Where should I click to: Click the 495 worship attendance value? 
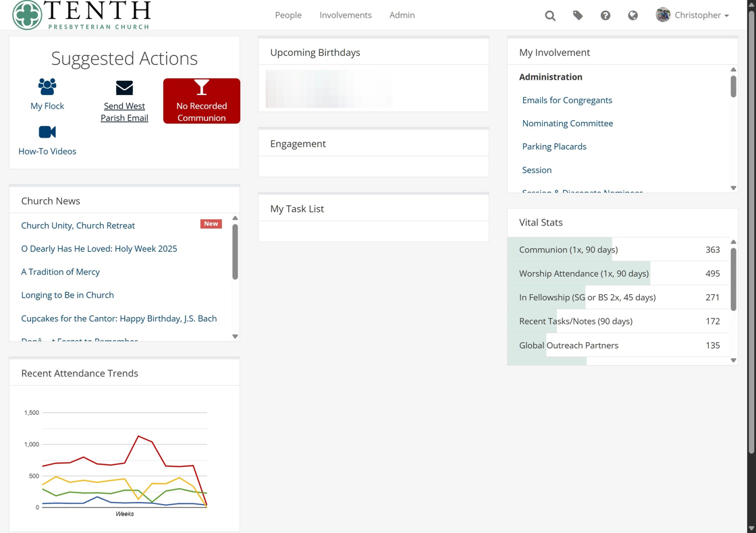713,273
